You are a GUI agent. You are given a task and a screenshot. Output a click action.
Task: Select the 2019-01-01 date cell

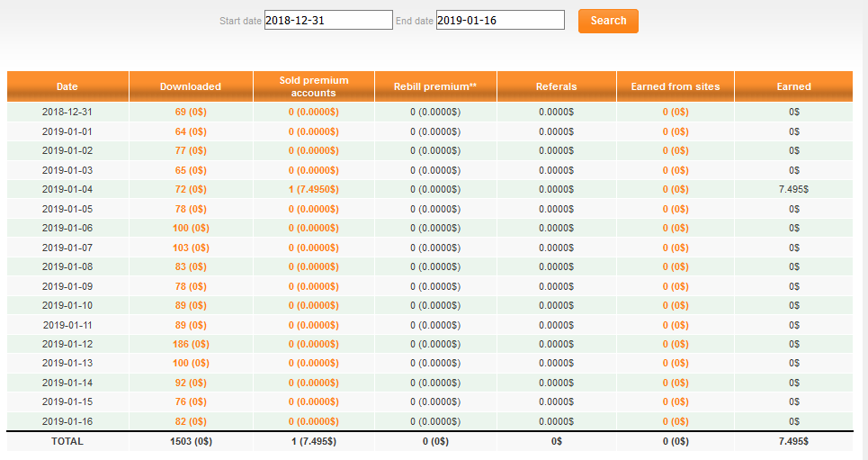67,132
